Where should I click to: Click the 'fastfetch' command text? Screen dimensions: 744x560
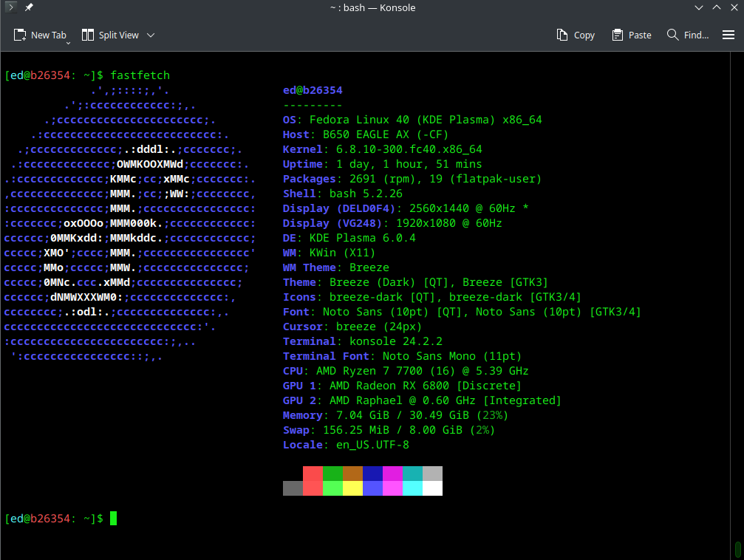[140, 75]
